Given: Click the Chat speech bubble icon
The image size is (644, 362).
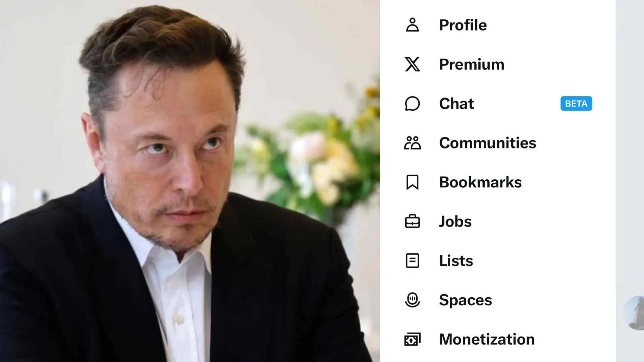Looking at the screenshot, I should click(412, 104).
